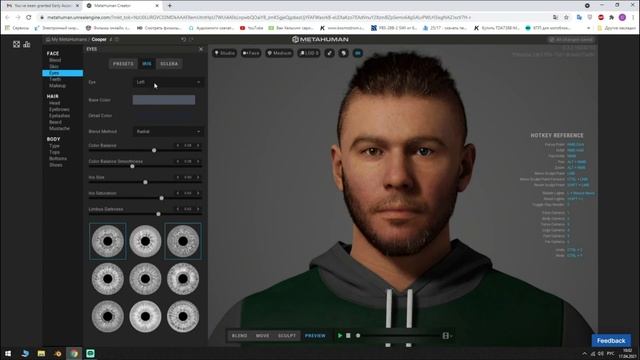The image size is (640, 360).
Task: Open Chrome from the taskbar
Action: [74, 353]
